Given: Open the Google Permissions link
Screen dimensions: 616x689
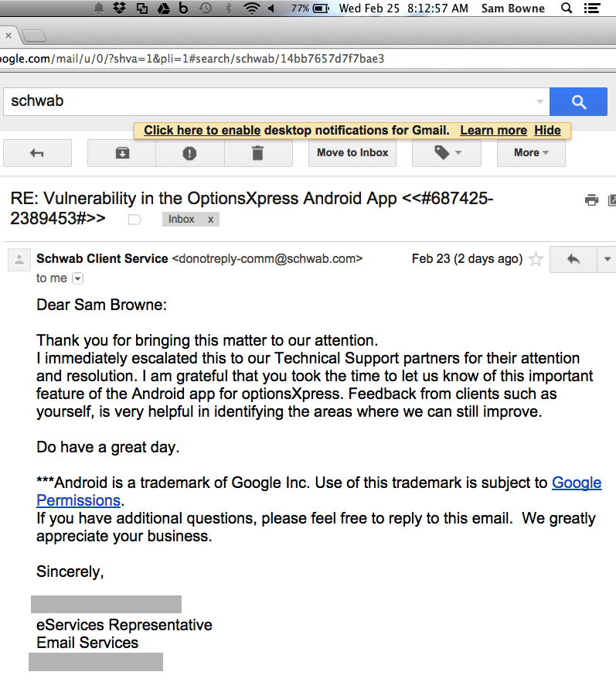Looking at the screenshot, I should (577, 483).
